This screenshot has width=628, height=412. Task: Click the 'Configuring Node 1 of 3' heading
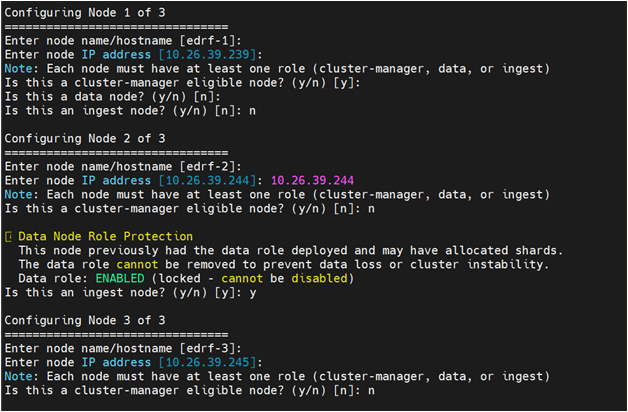(x=85, y=13)
